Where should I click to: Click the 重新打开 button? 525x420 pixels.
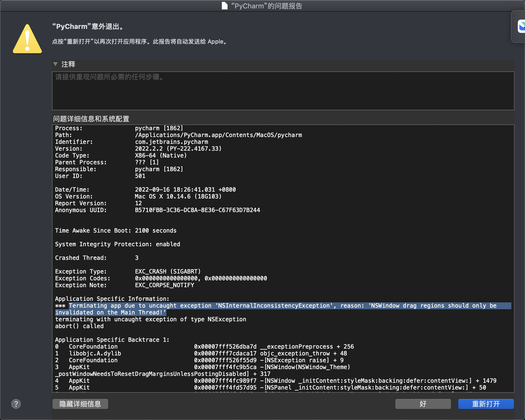[486, 404]
